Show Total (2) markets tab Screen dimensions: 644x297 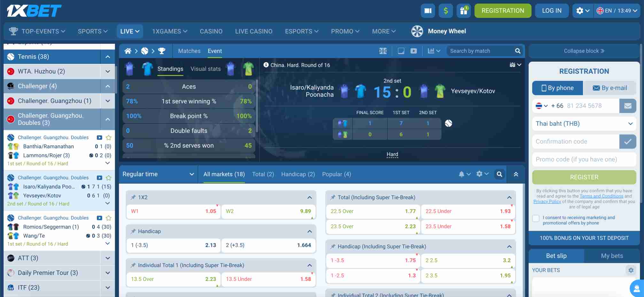pos(263,174)
